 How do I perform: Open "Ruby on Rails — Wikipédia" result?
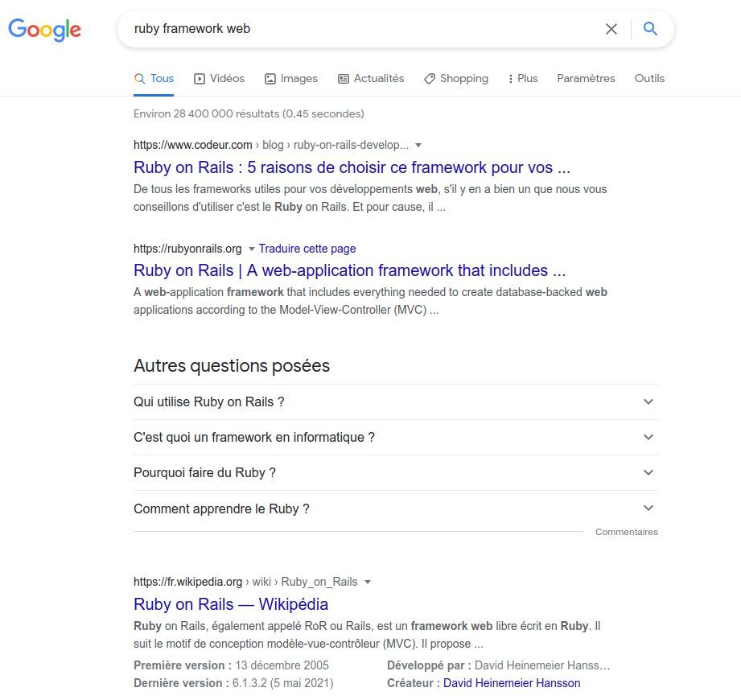coord(231,604)
